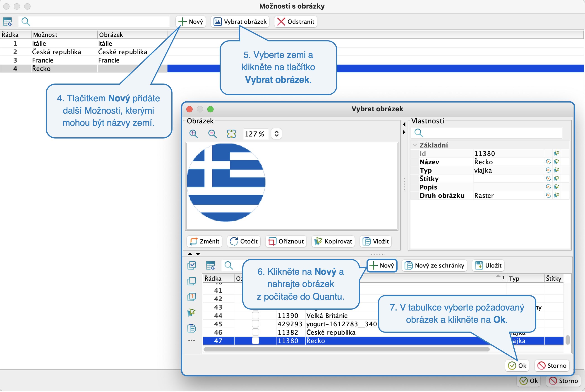Reset the Druh obrázku property value
The image size is (585, 392).
point(548,196)
